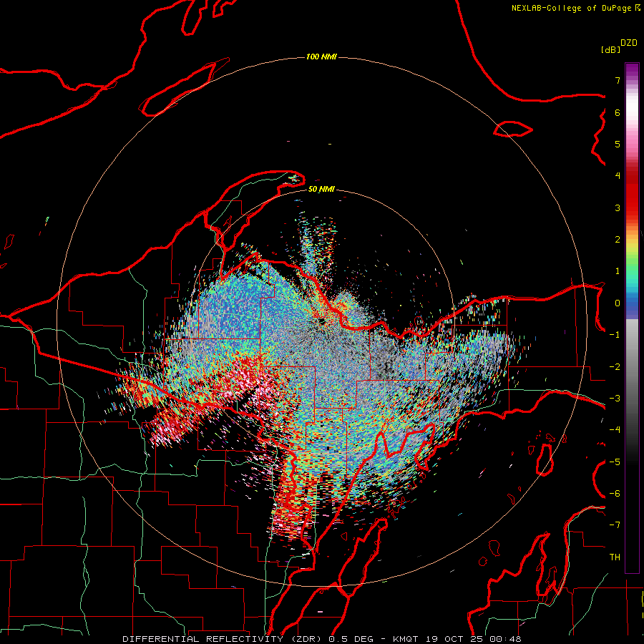The width and height of the screenshot is (644, 644).
Task: Click the gray -2 dB band of color bar
Action: point(632,367)
